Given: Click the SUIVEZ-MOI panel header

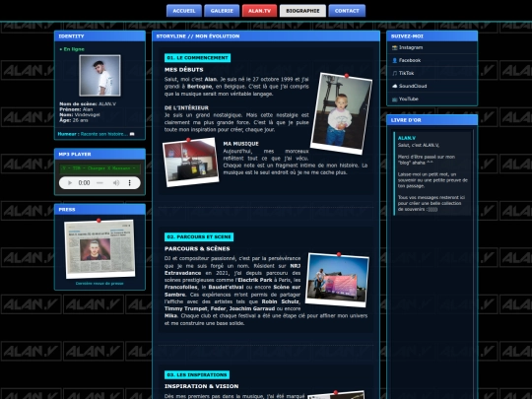Looking at the screenshot, I should [432, 36].
